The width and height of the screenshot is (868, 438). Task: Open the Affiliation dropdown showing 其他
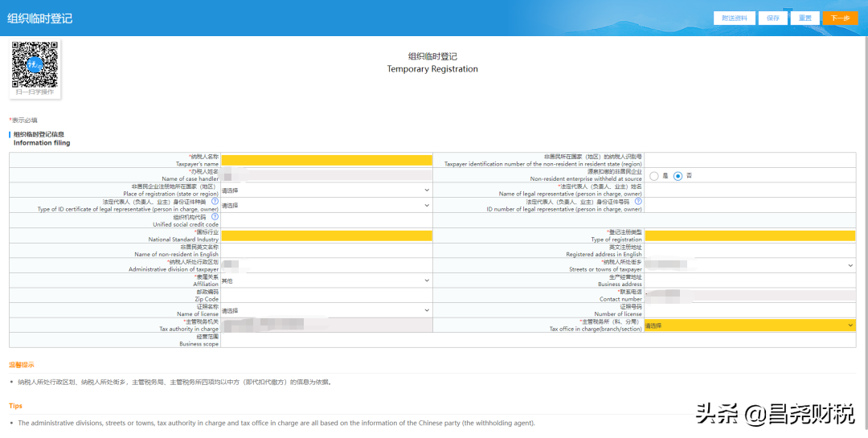point(326,280)
